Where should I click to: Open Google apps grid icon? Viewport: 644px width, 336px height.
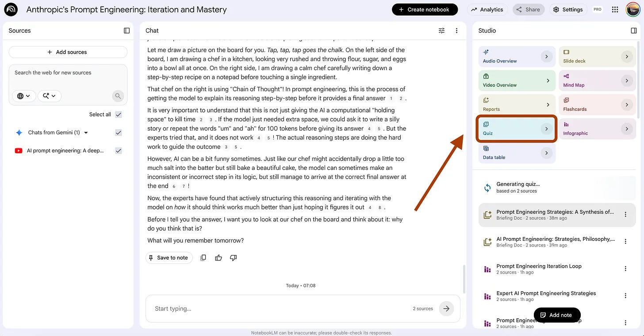(615, 9)
